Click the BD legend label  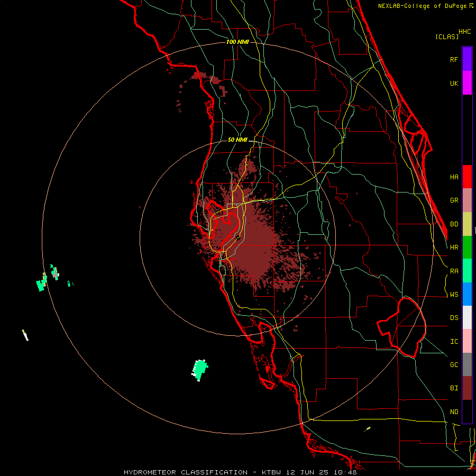pyautogui.click(x=454, y=224)
